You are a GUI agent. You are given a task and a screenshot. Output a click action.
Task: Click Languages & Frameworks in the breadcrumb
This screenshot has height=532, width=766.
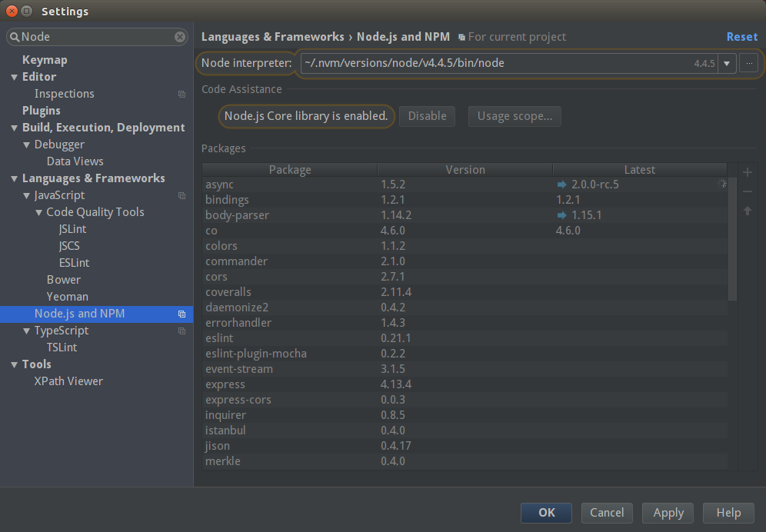pos(272,37)
